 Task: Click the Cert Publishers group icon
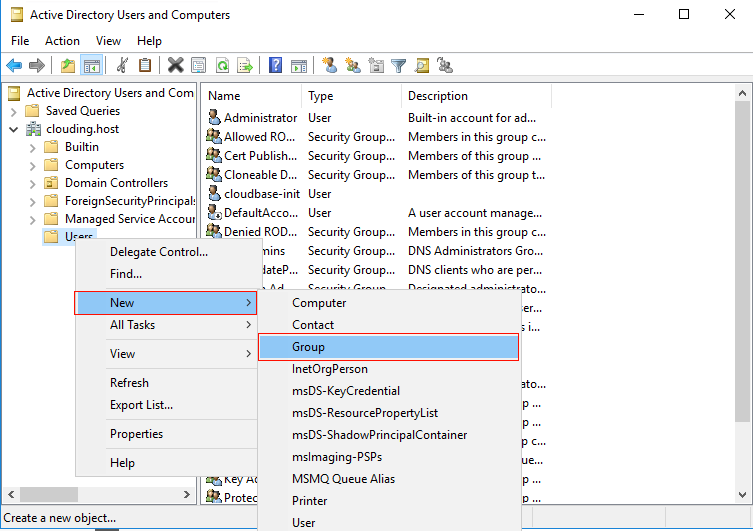click(x=214, y=155)
